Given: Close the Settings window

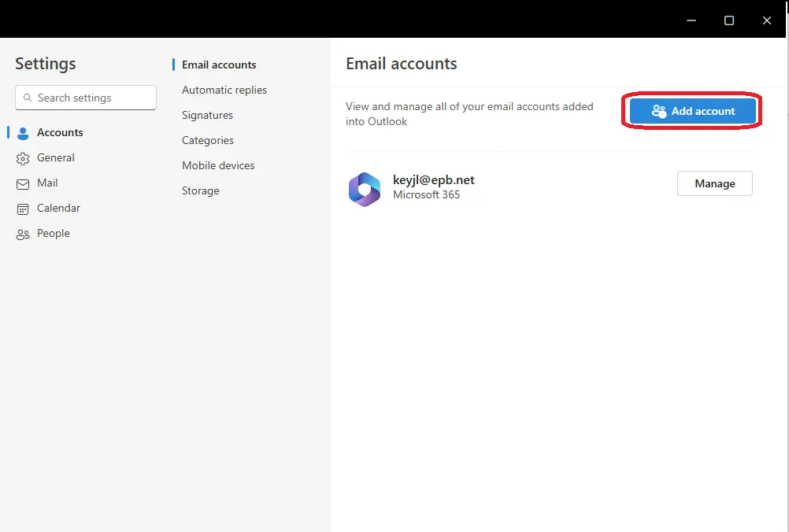Looking at the screenshot, I should [x=767, y=20].
